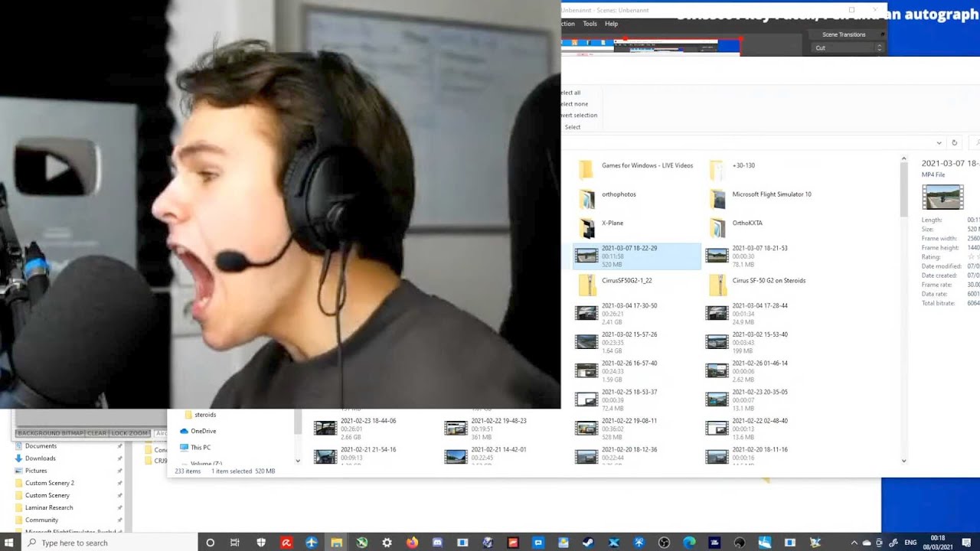Click the Windows Start button

click(10, 543)
